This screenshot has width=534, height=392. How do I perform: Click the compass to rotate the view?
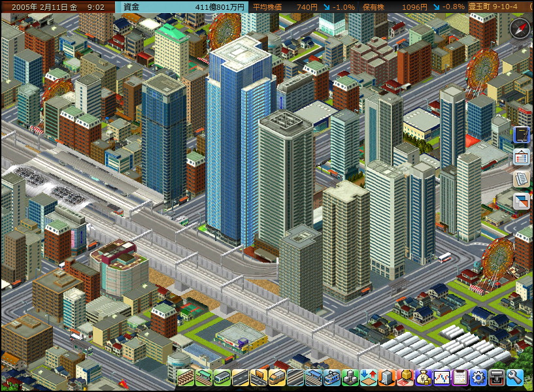click(520, 29)
